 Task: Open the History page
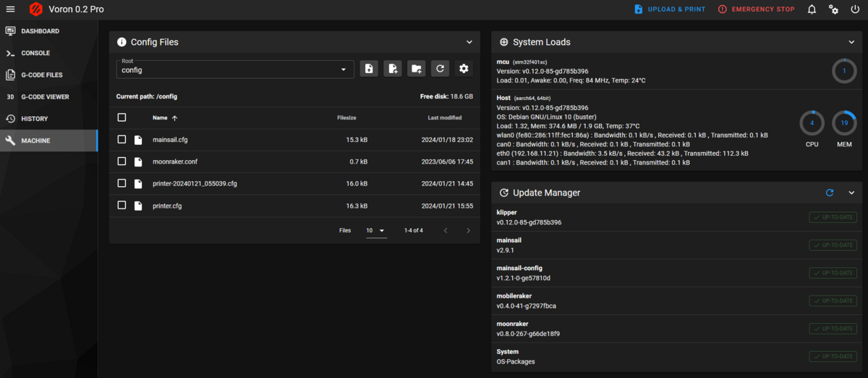point(48,119)
